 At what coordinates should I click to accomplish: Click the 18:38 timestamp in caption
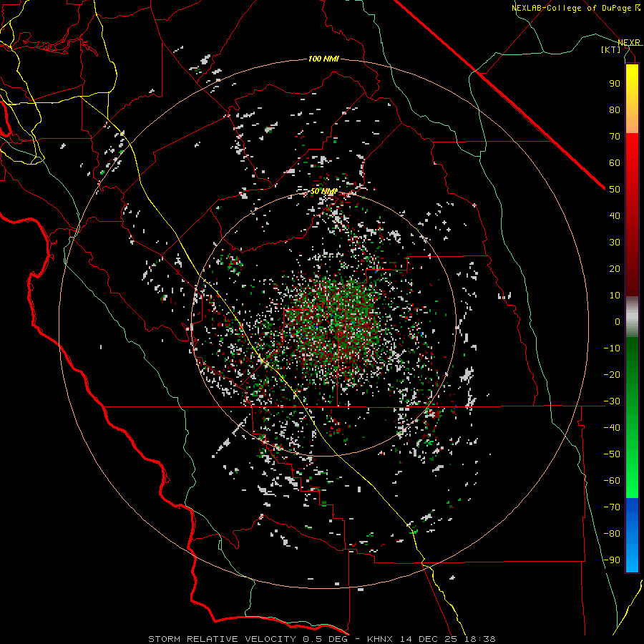[x=480, y=639]
